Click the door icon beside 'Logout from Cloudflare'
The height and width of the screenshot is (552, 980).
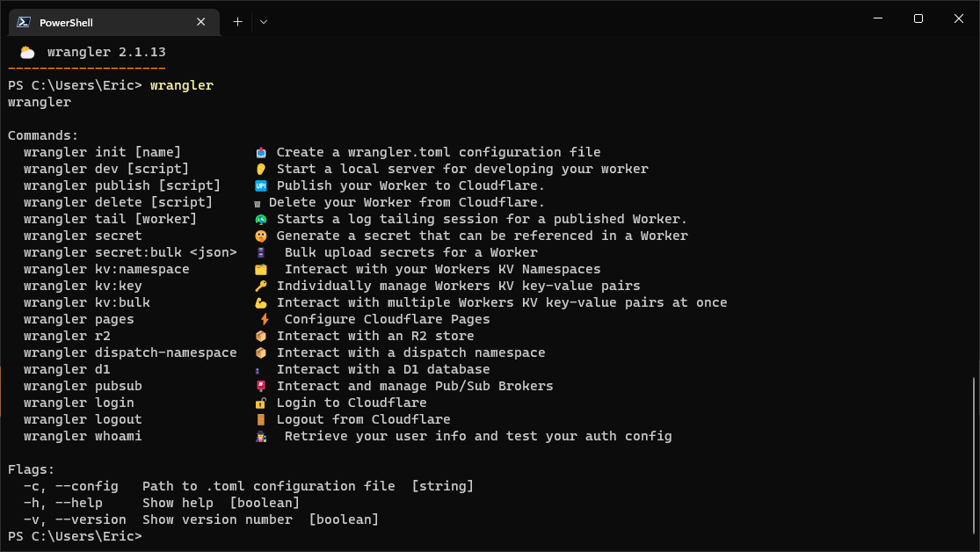(x=260, y=419)
